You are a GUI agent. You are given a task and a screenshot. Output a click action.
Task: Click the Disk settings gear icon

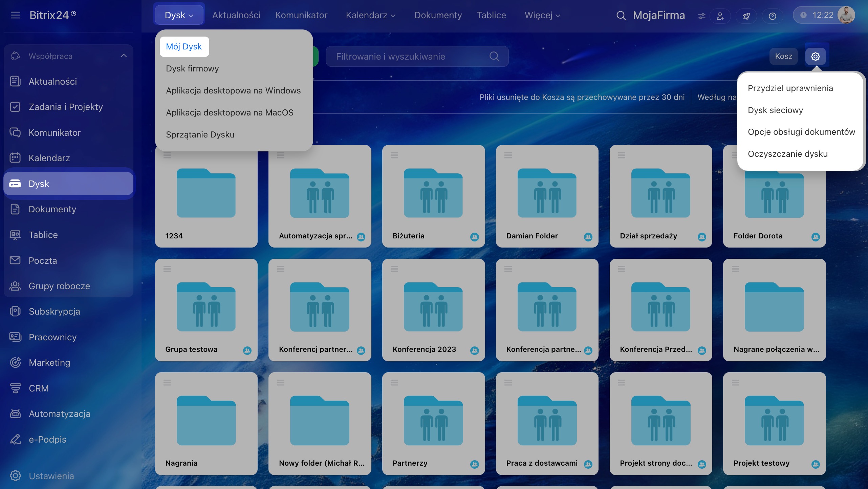click(815, 56)
